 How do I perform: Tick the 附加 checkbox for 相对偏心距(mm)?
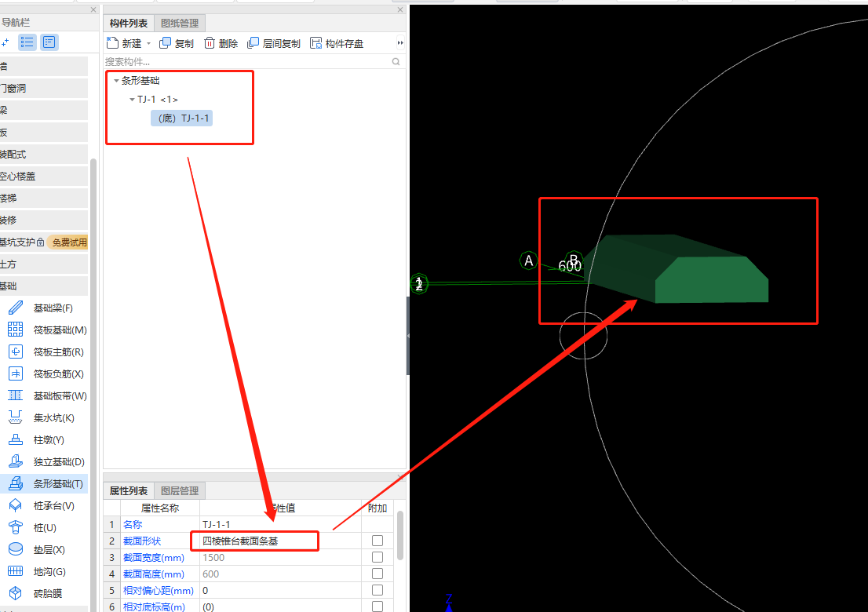point(377,590)
